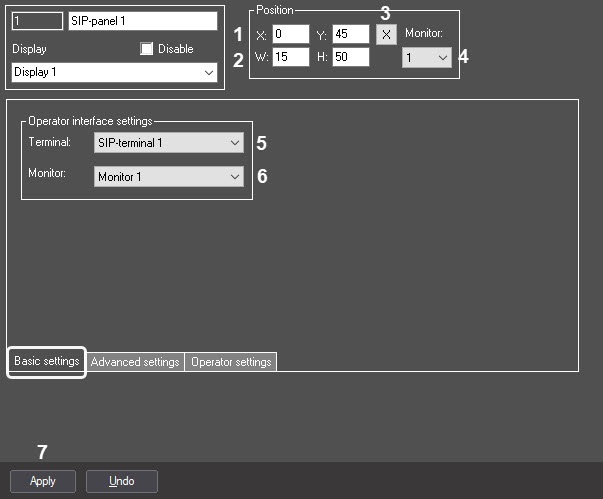Click the Terminal dropdown chevron arrow
The width and height of the screenshot is (603, 499).
pyautogui.click(x=235, y=143)
